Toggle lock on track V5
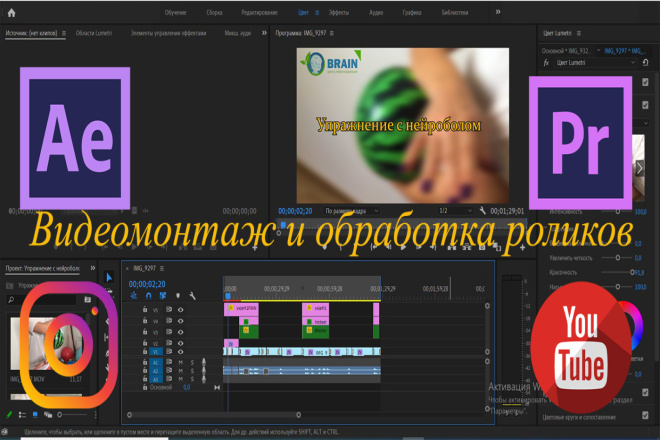Screen dimensions: 660x440 (x=145, y=309)
